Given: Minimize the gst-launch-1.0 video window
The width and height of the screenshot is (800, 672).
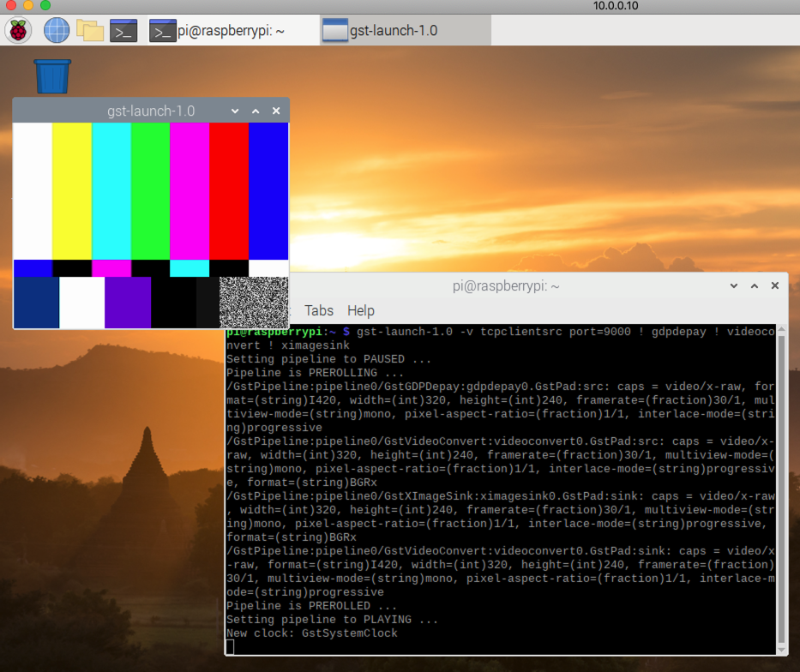Looking at the screenshot, I should (235, 111).
